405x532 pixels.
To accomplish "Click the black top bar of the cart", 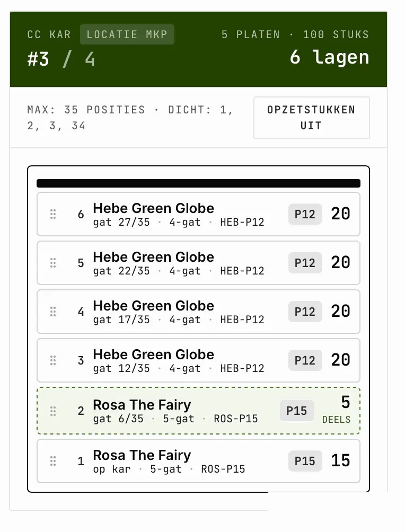I will coord(198,183).
